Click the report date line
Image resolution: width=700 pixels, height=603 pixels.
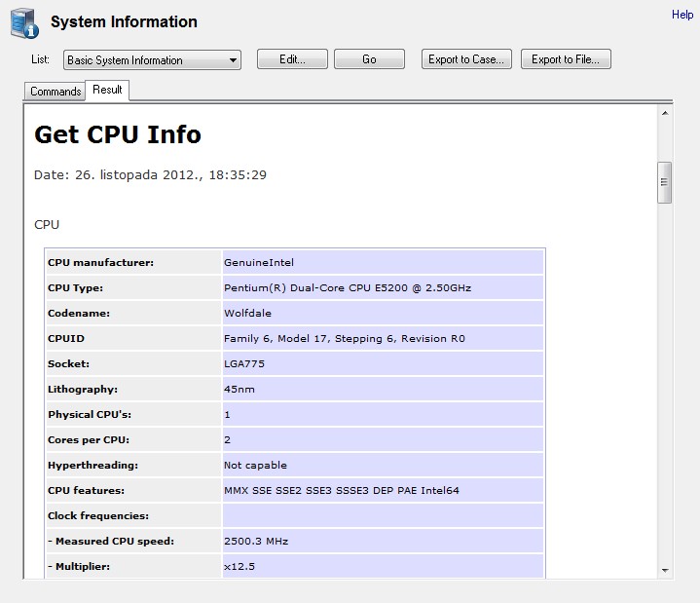[150, 175]
